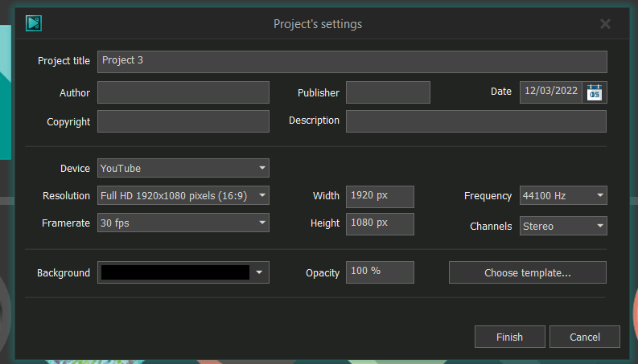Open the Channels dropdown set to Stereo
This screenshot has width=638, height=364.
pos(563,226)
